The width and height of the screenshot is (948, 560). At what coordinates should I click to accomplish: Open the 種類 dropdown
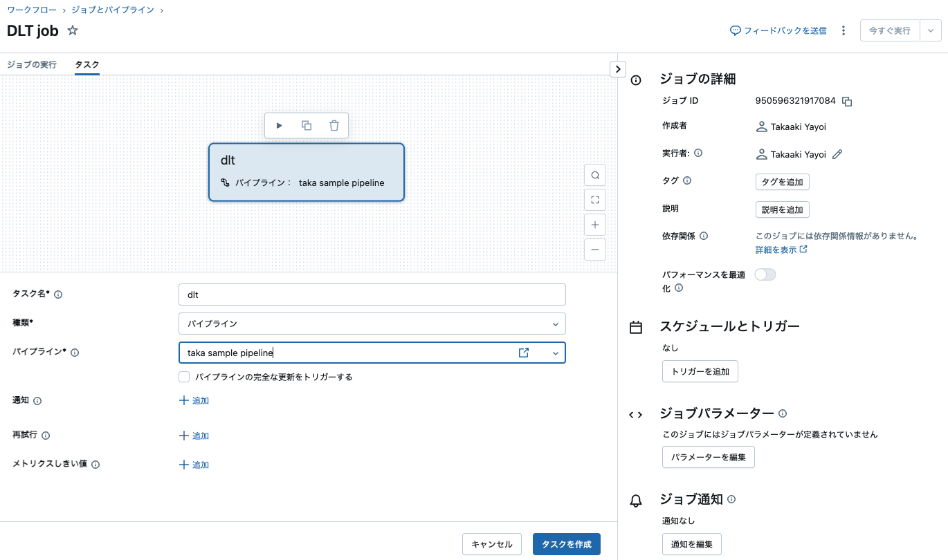(372, 324)
